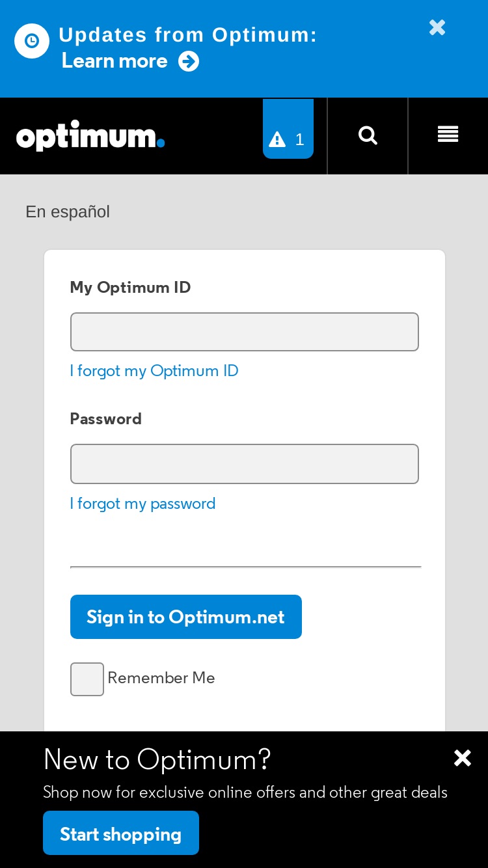Screen dimensions: 488x868
Task: Click the Remember Me label text
Action: pyautogui.click(x=161, y=678)
